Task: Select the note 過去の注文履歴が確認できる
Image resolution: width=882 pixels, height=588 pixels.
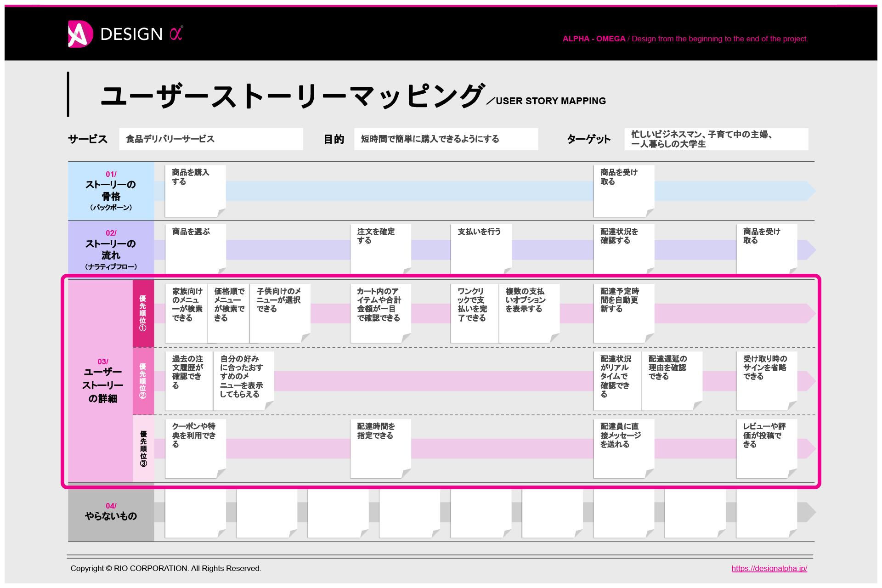Action: coord(189,381)
